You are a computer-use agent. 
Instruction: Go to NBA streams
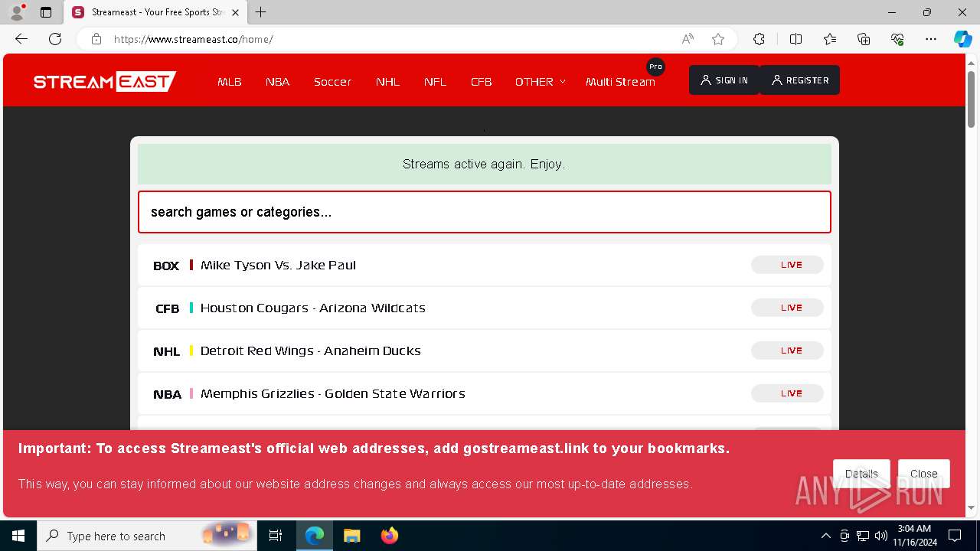point(277,81)
